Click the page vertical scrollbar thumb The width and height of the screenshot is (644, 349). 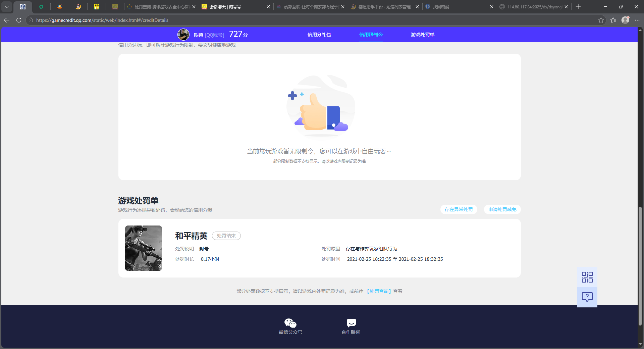(x=640, y=266)
